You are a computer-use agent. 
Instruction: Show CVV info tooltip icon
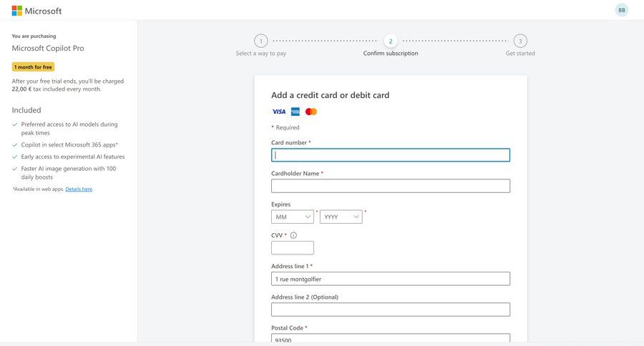coord(293,235)
